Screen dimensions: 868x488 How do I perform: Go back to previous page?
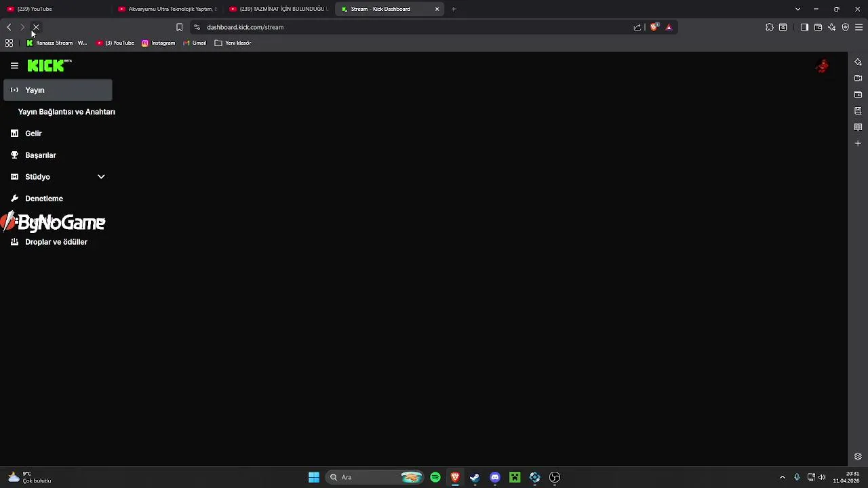[x=9, y=27]
